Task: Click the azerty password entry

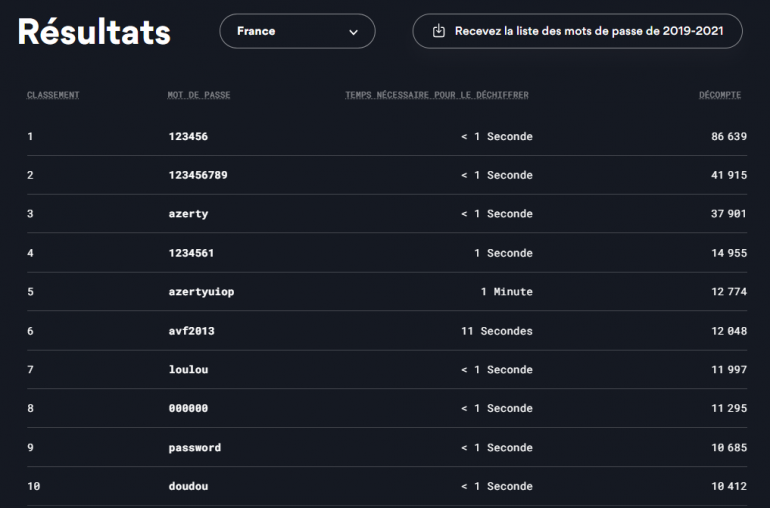Action: coord(188,214)
